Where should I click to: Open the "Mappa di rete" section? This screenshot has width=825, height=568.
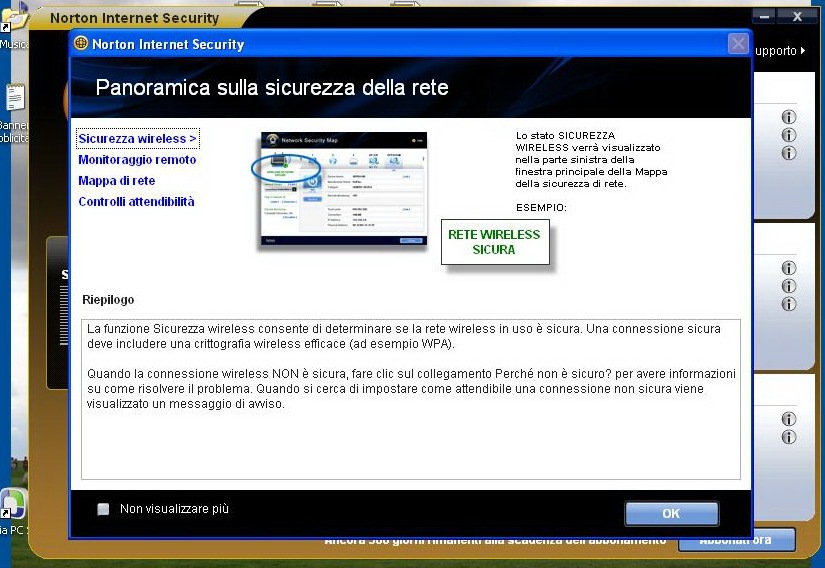(116, 181)
